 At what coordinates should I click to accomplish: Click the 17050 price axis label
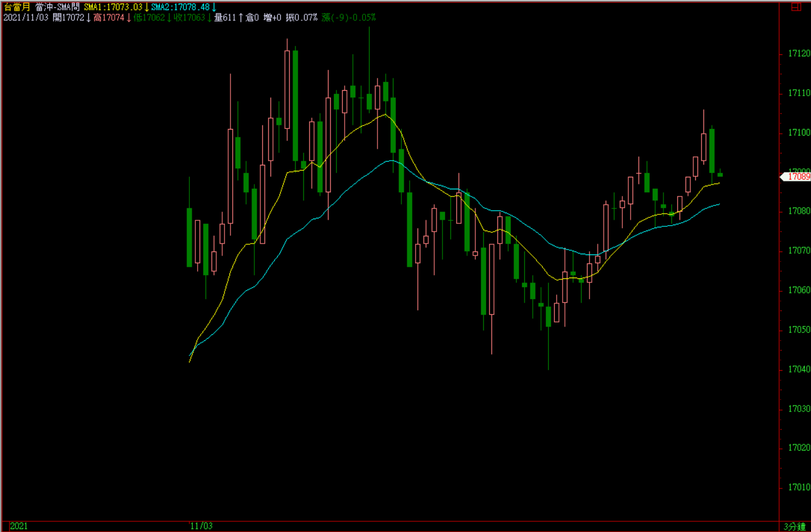tap(799, 330)
